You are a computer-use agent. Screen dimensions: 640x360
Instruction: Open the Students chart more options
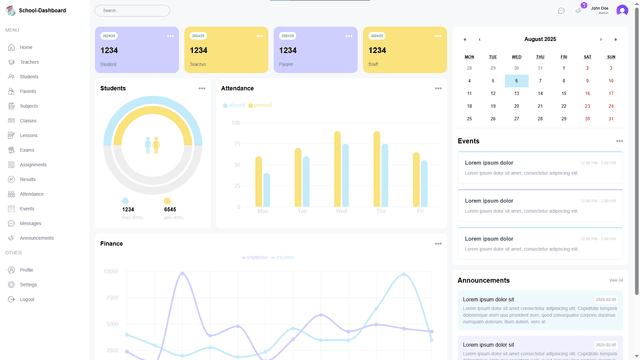click(202, 89)
